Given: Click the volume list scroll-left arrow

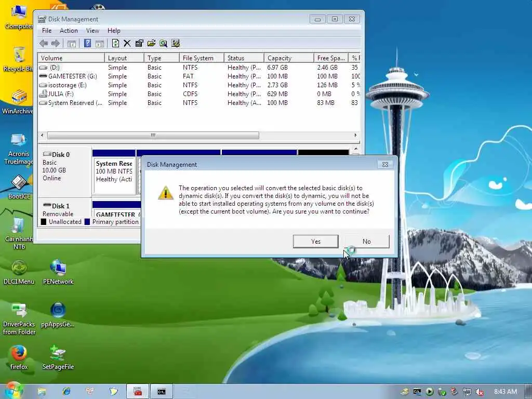Looking at the screenshot, I should tap(42, 136).
